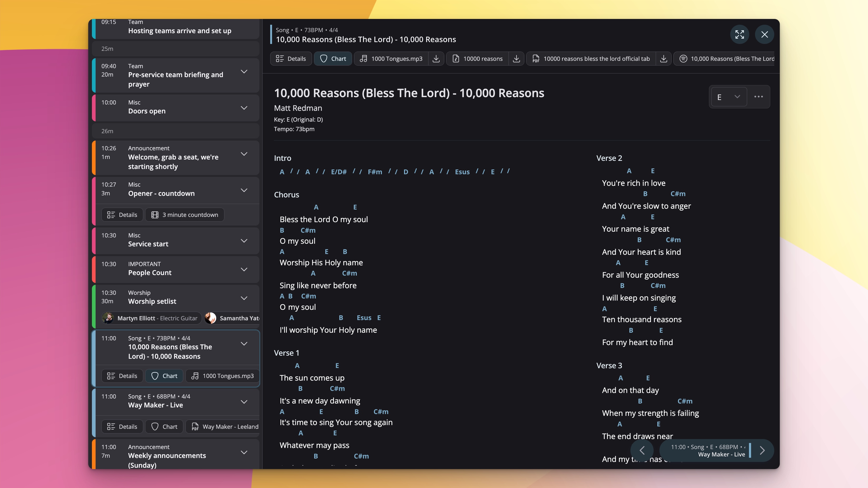Open Details under 10,000 Reasons

122,376
